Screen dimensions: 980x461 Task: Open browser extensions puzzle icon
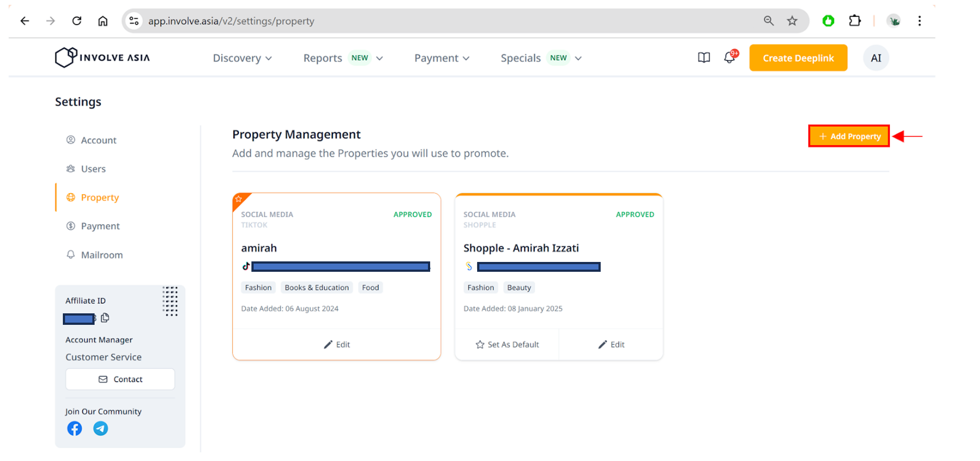[x=854, y=21]
